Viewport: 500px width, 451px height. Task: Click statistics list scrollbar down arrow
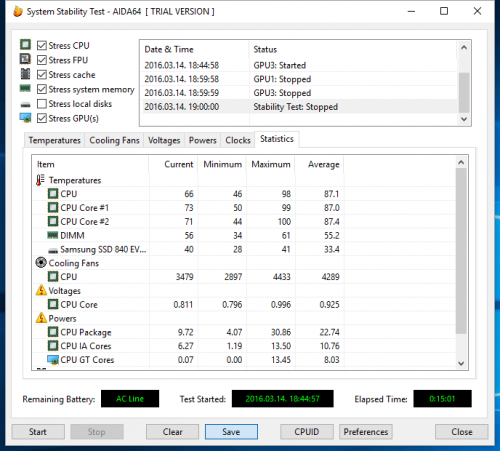coord(461,363)
